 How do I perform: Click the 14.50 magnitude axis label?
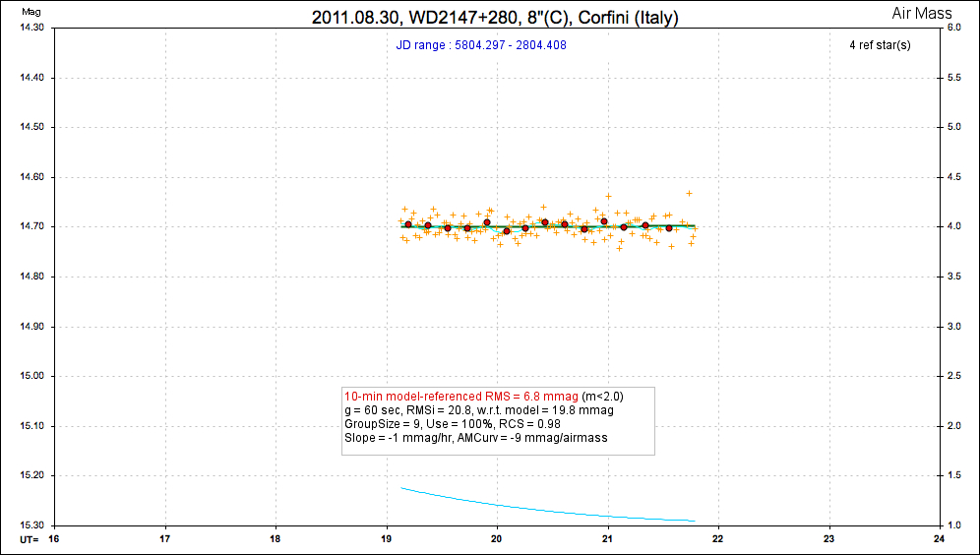coord(31,127)
